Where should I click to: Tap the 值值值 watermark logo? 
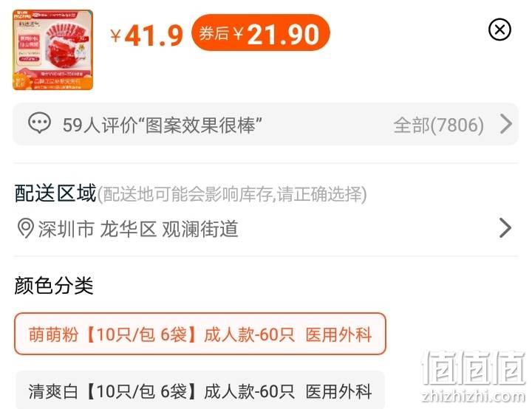point(474,368)
